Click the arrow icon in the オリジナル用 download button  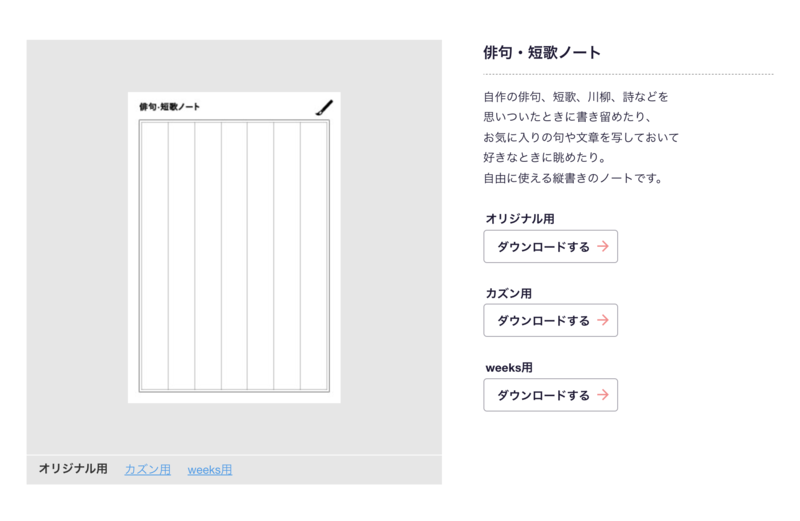602,246
